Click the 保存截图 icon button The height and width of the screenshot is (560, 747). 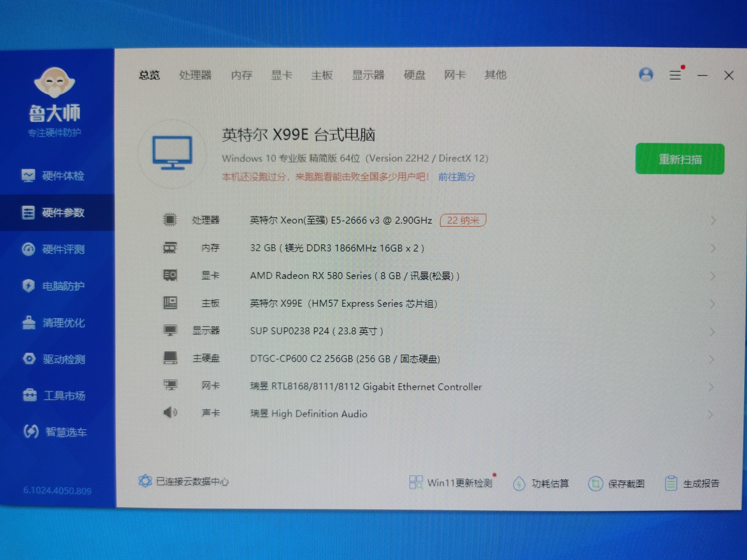[595, 483]
